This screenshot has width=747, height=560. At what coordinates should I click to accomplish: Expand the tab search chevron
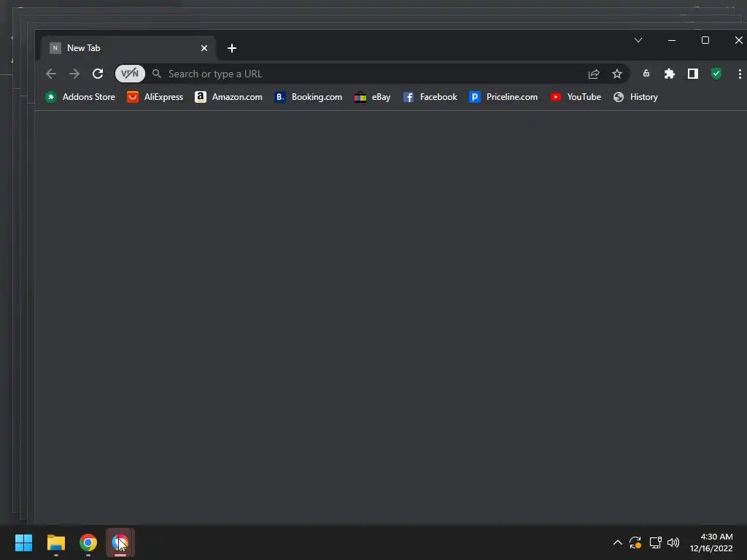click(638, 41)
